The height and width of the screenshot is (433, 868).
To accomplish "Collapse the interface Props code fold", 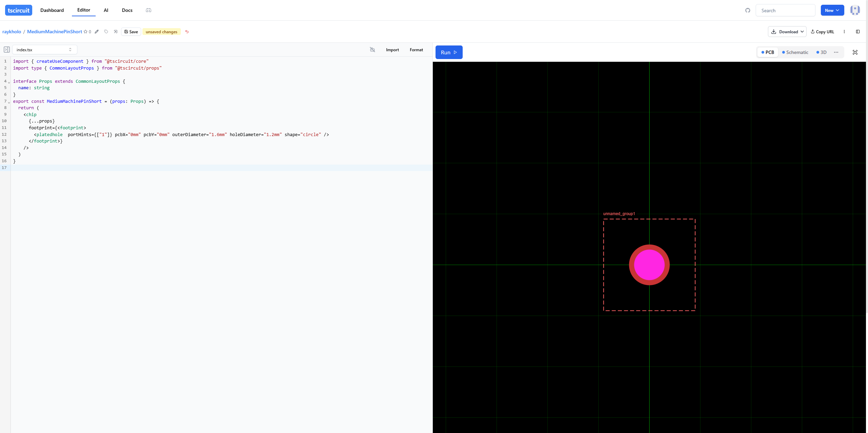I will 9,82.
